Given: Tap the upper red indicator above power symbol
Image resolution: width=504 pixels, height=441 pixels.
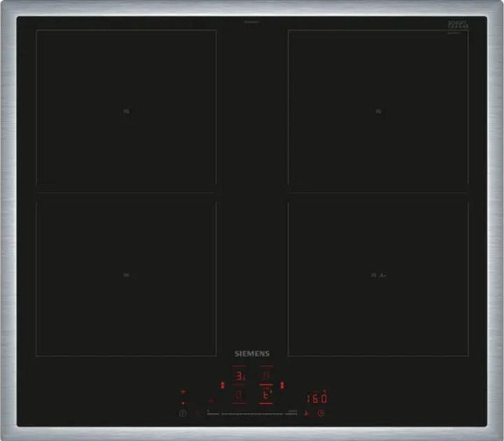Looking at the screenshot, I should 183,391.
